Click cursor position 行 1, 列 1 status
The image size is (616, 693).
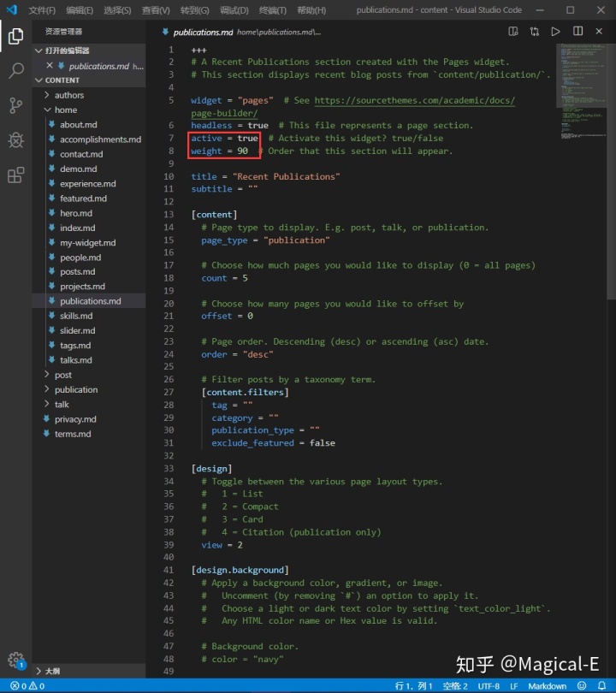[x=413, y=686]
